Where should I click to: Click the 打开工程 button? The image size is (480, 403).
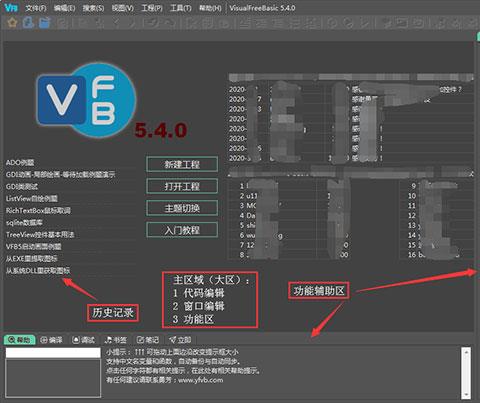coord(182,186)
